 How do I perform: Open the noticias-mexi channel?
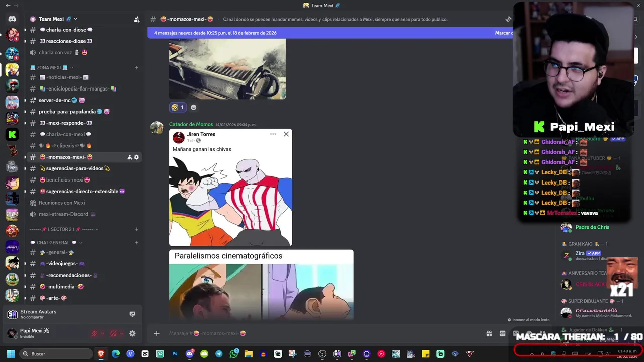click(84, 77)
